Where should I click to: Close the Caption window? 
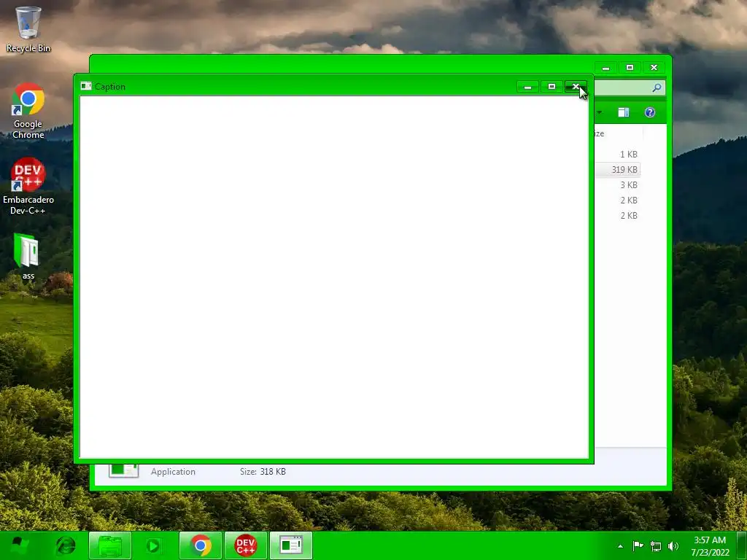pos(576,87)
